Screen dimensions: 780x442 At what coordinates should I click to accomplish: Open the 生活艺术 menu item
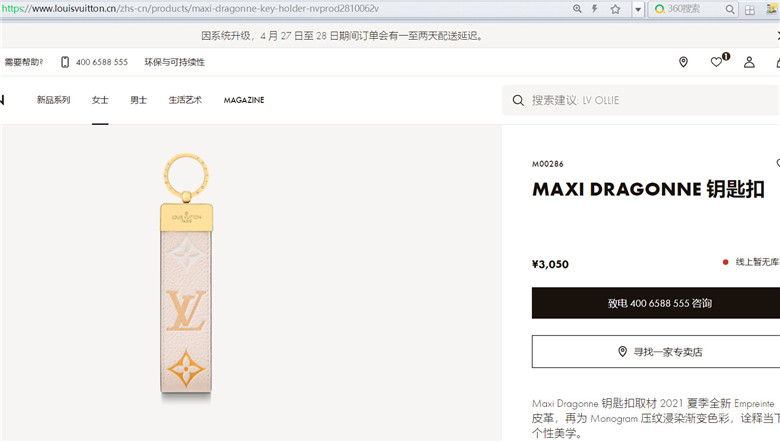pyautogui.click(x=185, y=100)
